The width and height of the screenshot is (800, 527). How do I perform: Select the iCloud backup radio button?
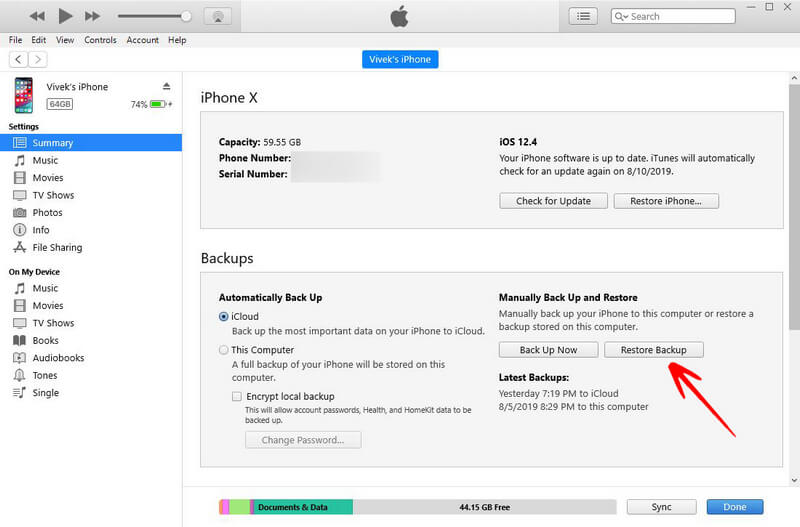223,316
